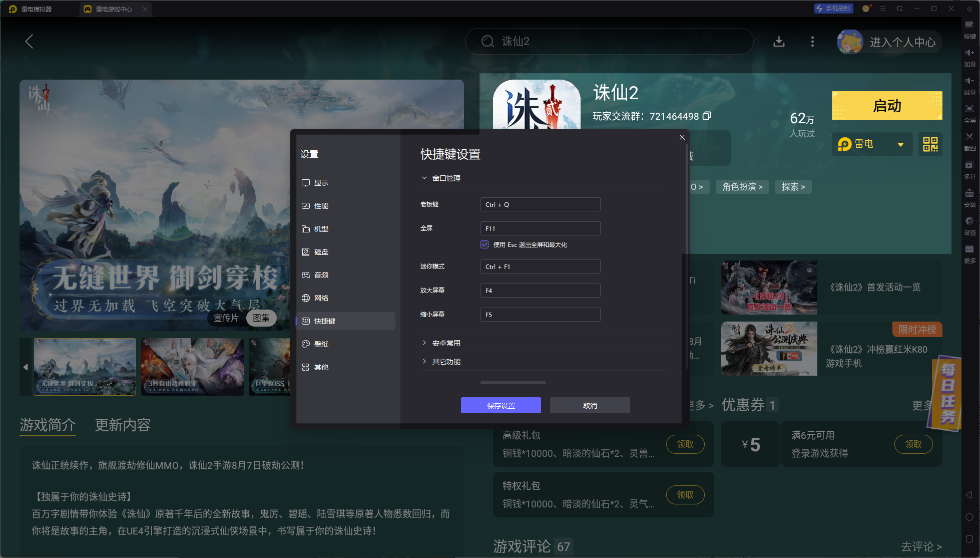Open the download manager icon near search
980x558 pixels.
pyautogui.click(x=779, y=42)
